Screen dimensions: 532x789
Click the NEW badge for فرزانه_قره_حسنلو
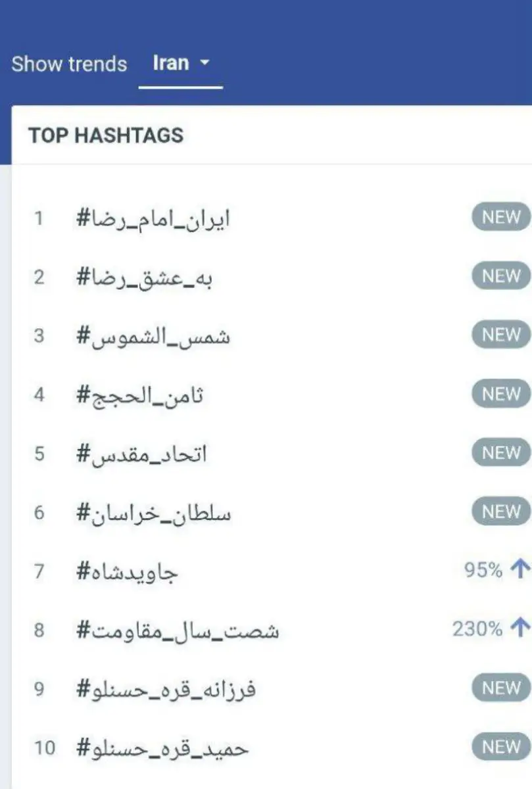(x=500, y=688)
